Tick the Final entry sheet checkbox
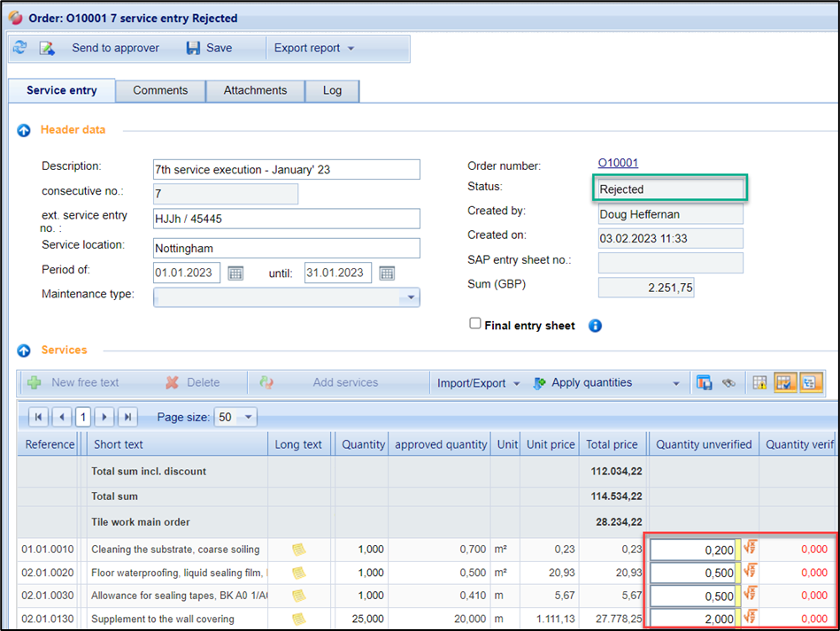The image size is (840, 631). point(475,324)
